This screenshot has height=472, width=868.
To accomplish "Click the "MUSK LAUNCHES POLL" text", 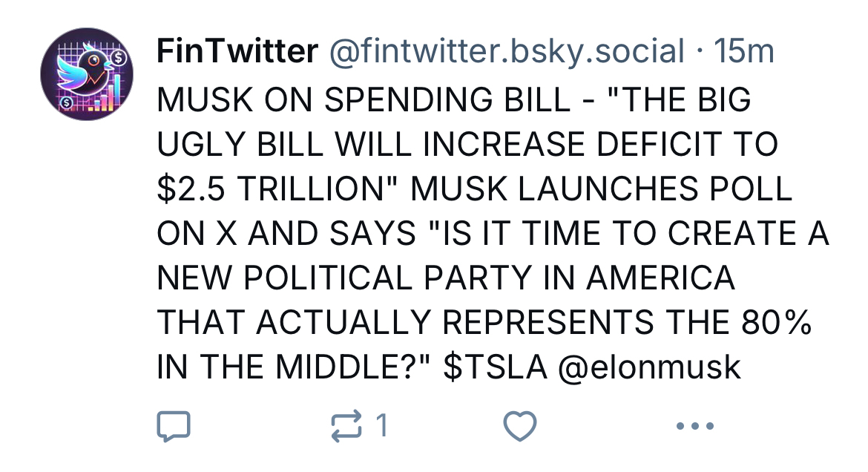I will (x=602, y=189).
